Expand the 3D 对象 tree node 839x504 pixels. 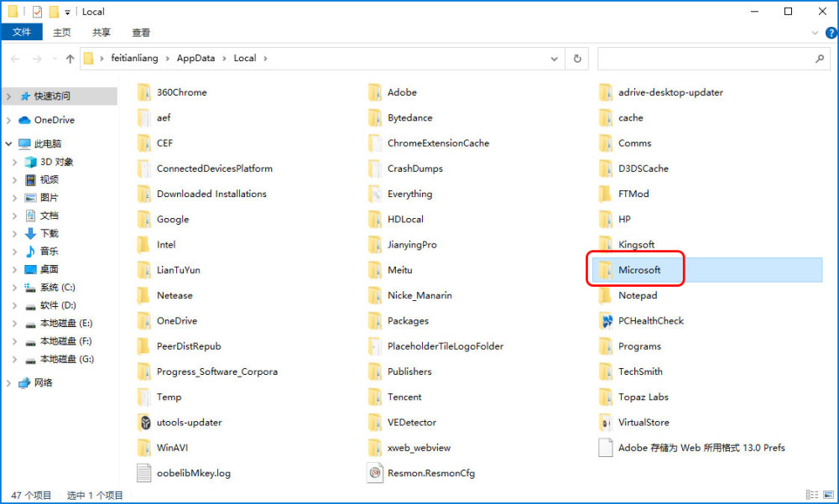tap(15, 162)
